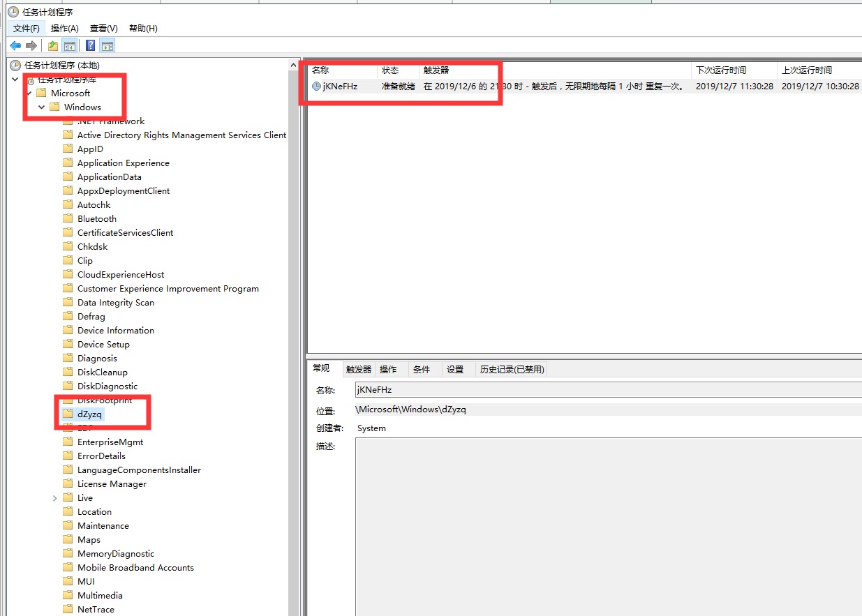Click the 描述 description text box
The height and width of the screenshot is (616, 862).
(x=608, y=526)
